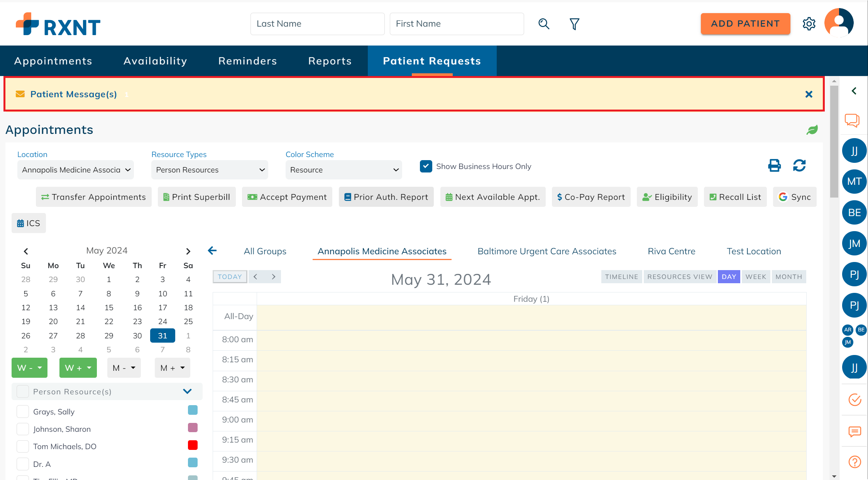This screenshot has width=868, height=480.
Task: Open the Availability nav tab
Action: (155, 61)
